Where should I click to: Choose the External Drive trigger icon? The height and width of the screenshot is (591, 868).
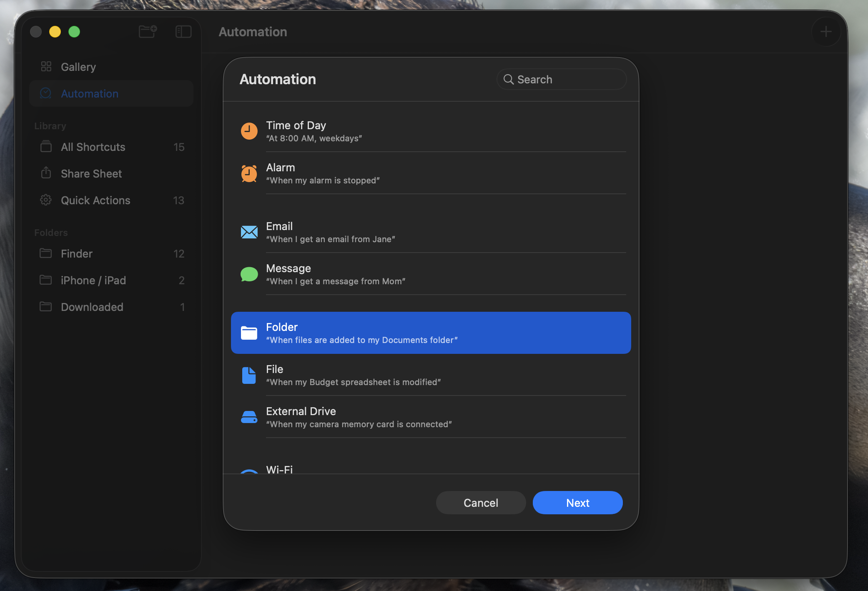pos(249,417)
